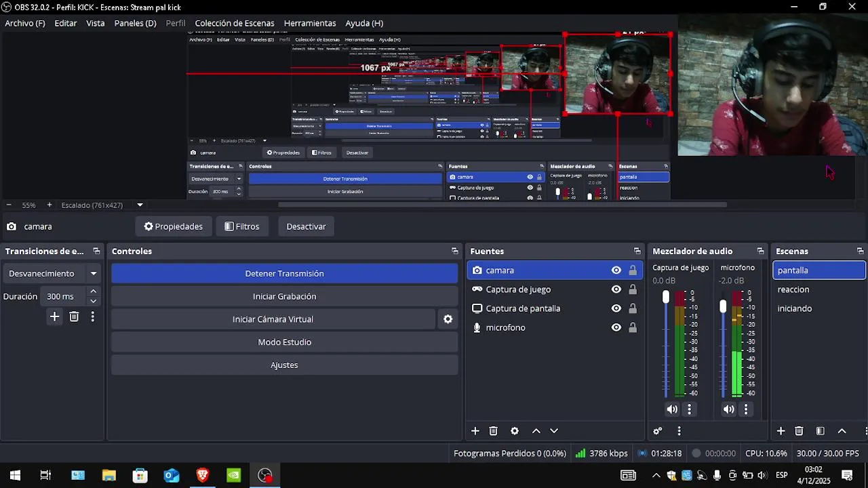The image size is (868, 488).
Task: Pop out the Escenas dock
Action: tap(860, 251)
